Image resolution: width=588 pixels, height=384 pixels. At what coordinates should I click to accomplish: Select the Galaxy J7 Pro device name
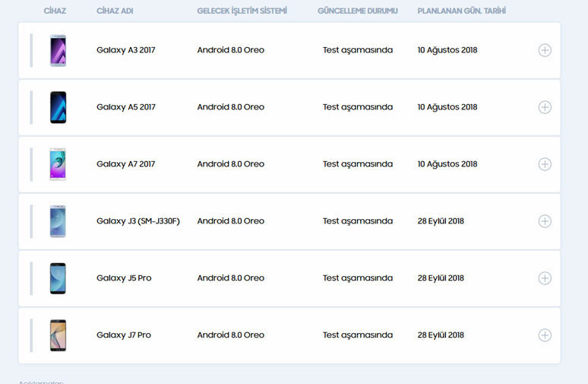pos(124,335)
